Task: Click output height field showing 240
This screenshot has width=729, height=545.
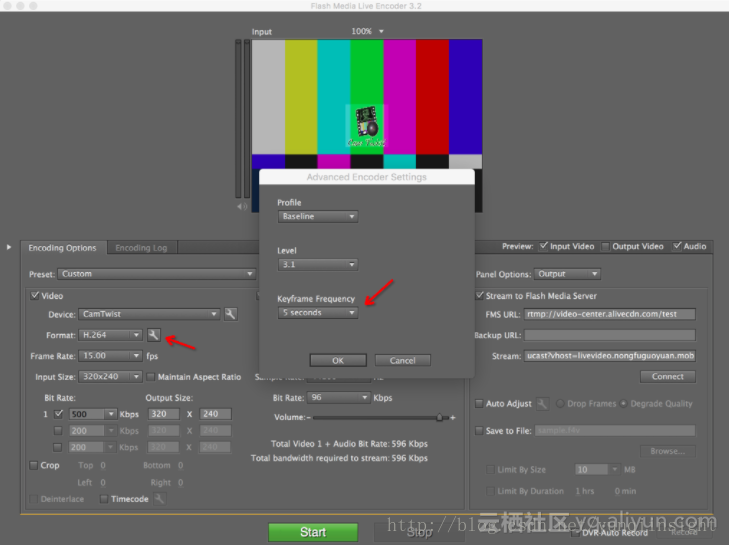Action: 215,414
